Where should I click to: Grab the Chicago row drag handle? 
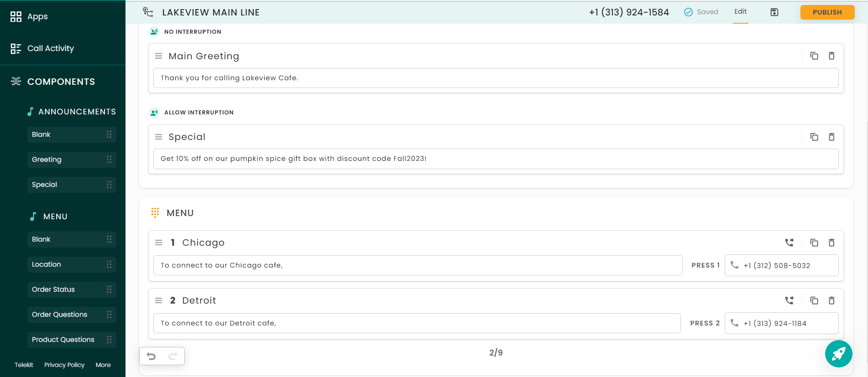[159, 243]
